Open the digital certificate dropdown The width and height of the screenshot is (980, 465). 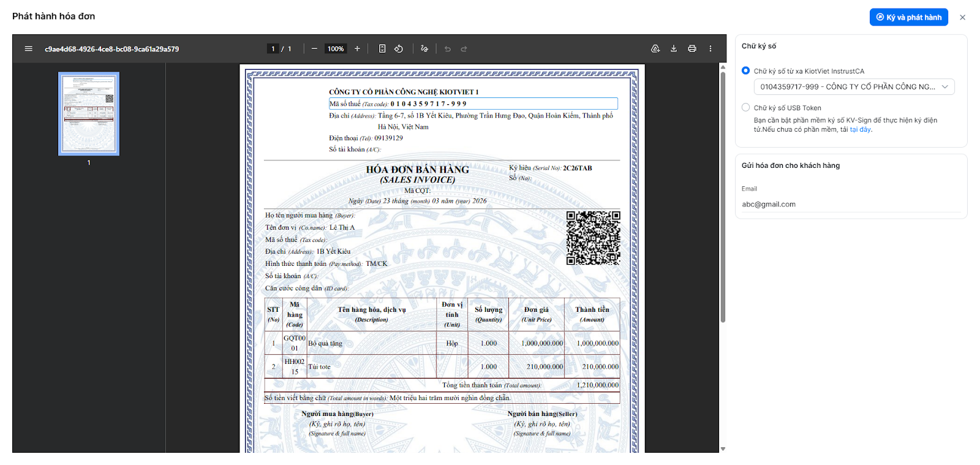854,87
